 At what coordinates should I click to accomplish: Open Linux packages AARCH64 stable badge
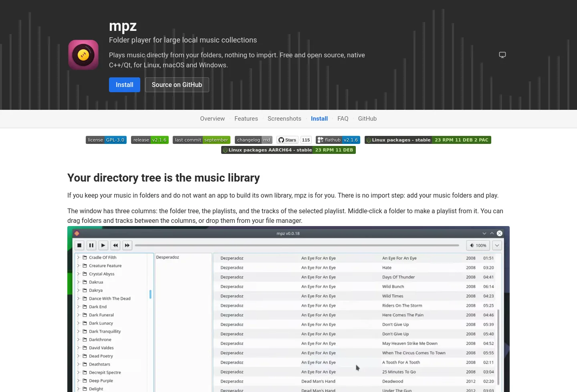pos(288,150)
